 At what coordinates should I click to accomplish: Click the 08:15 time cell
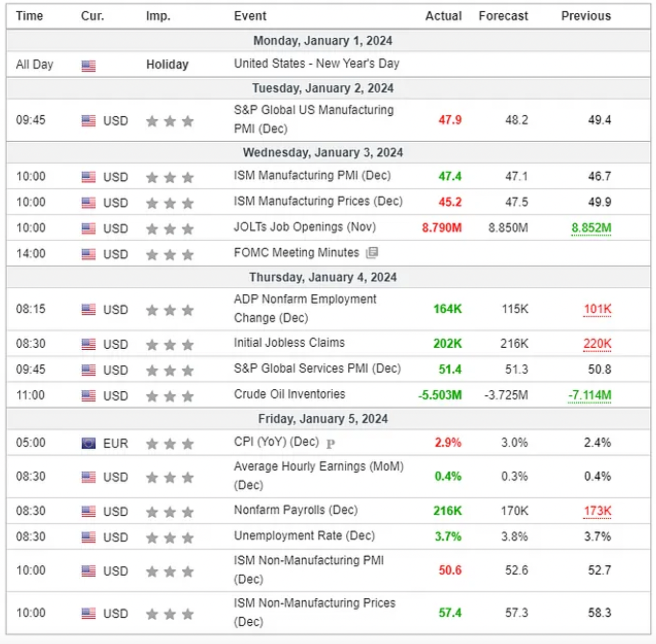[31, 309]
